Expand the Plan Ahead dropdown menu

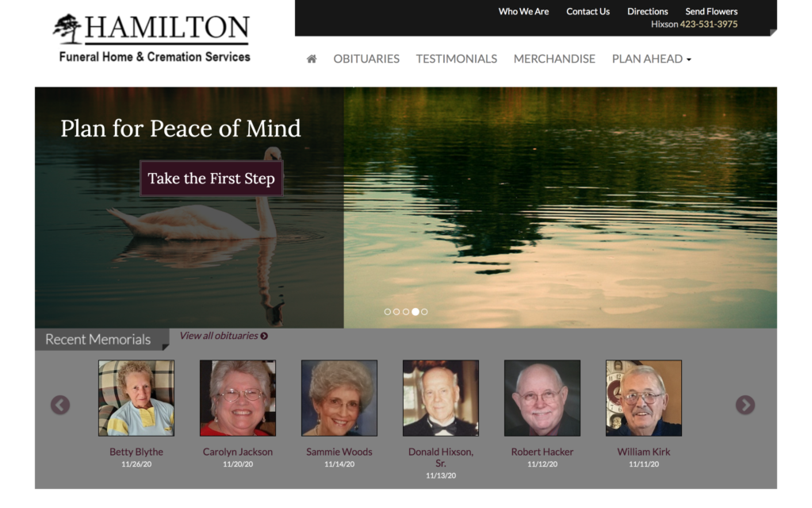(x=652, y=59)
